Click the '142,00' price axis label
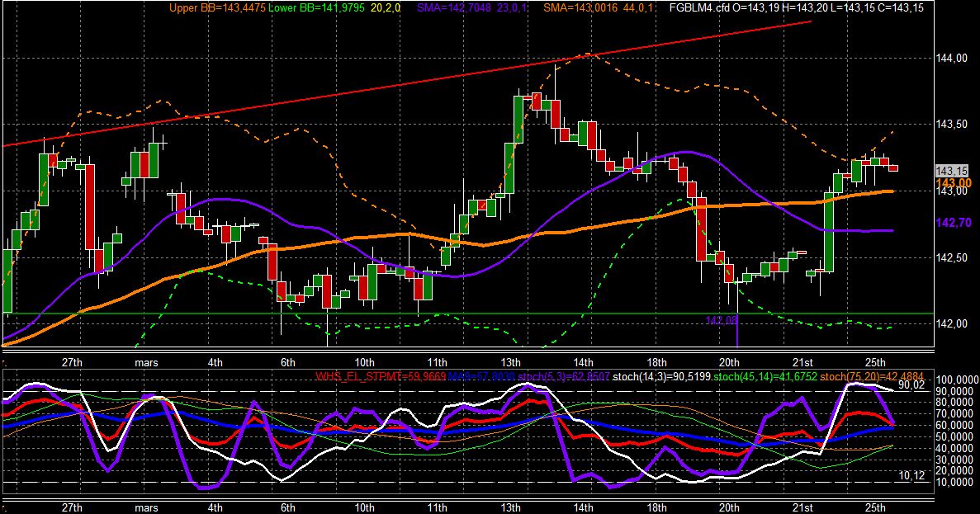This screenshot has width=980, height=514. click(952, 323)
